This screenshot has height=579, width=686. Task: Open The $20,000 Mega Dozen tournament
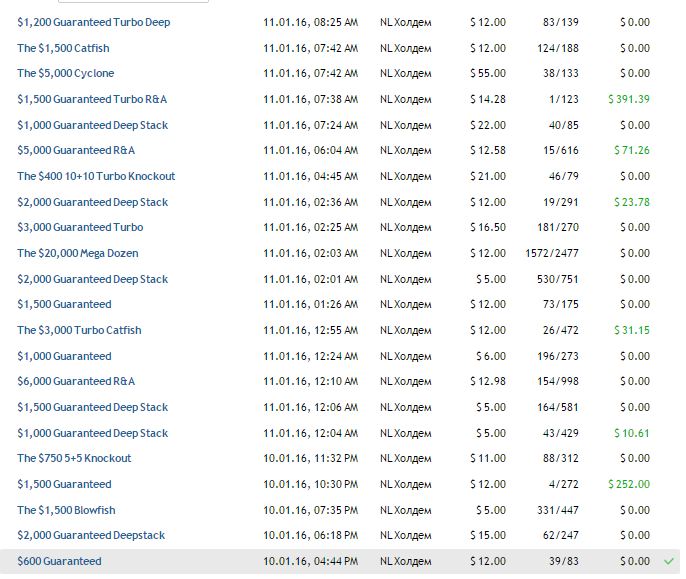pyautogui.click(x=78, y=253)
